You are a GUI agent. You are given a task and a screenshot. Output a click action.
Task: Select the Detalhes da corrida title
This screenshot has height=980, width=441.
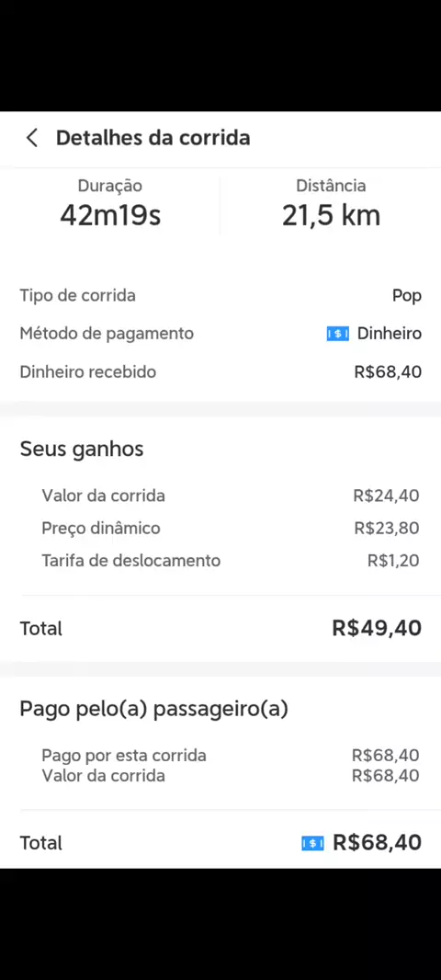pyautogui.click(x=153, y=138)
